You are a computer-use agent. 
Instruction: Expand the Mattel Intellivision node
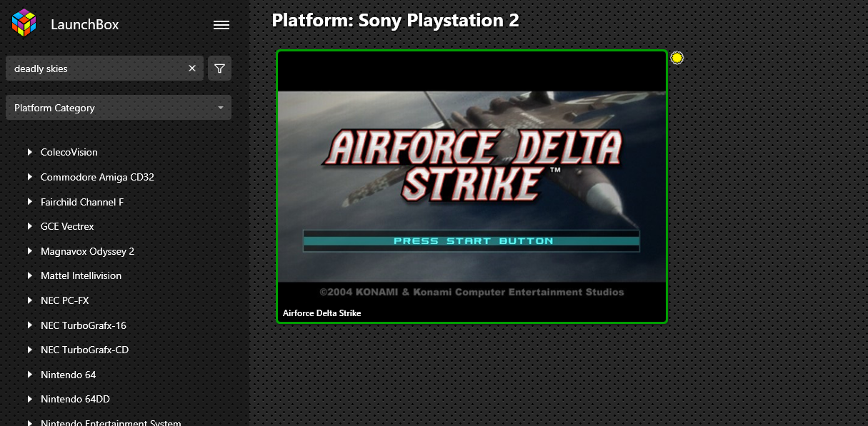(x=30, y=275)
